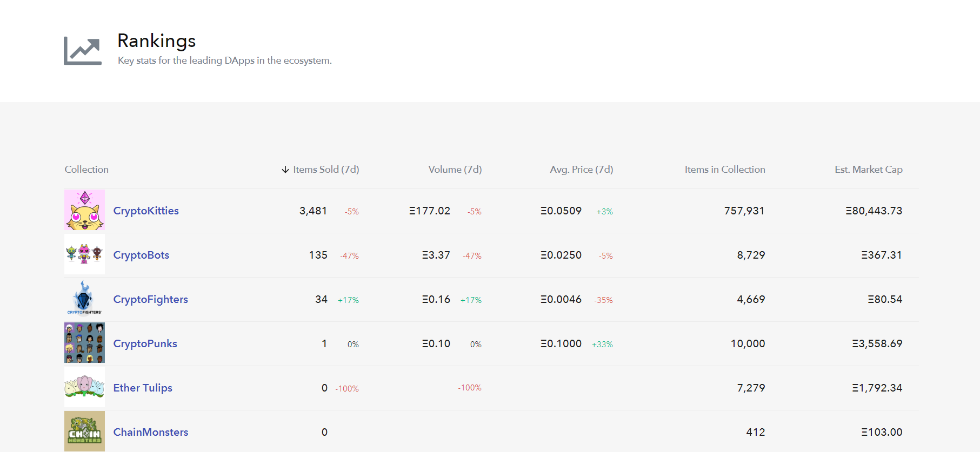Click the sort arrow beside Items Sold (7d)

(285, 170)
